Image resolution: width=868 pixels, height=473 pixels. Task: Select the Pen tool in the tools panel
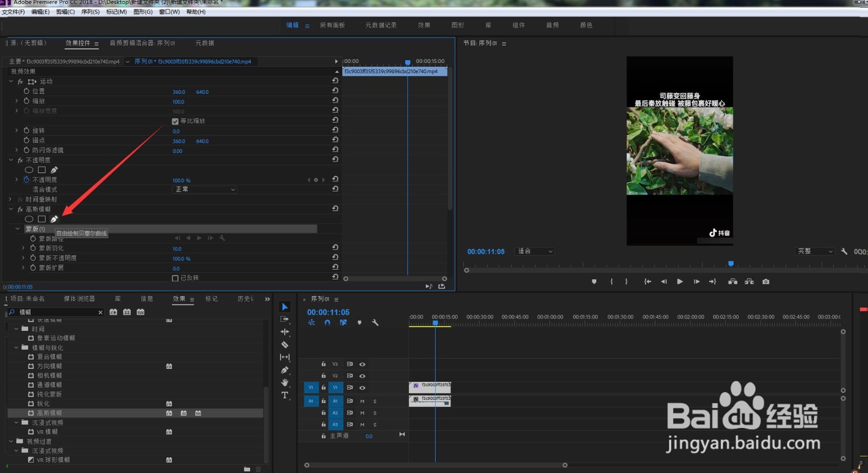[285, 370]
